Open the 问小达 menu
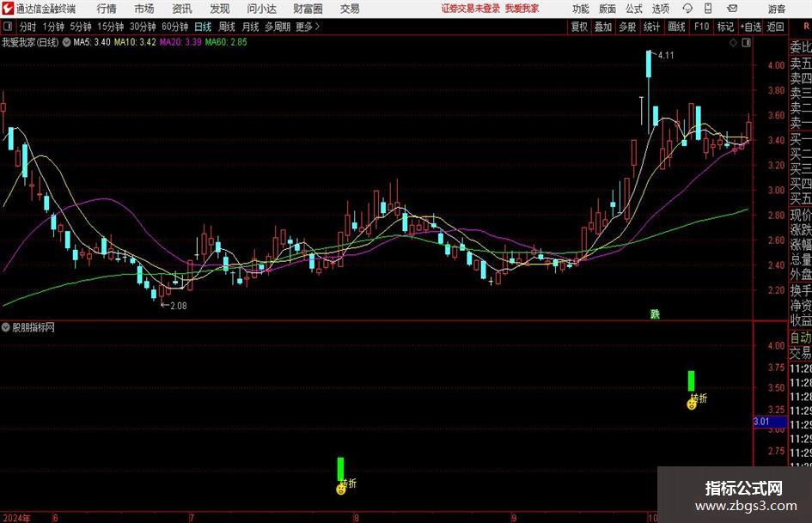812x523 pixels. pyautogui.click(x=261, y=9)
